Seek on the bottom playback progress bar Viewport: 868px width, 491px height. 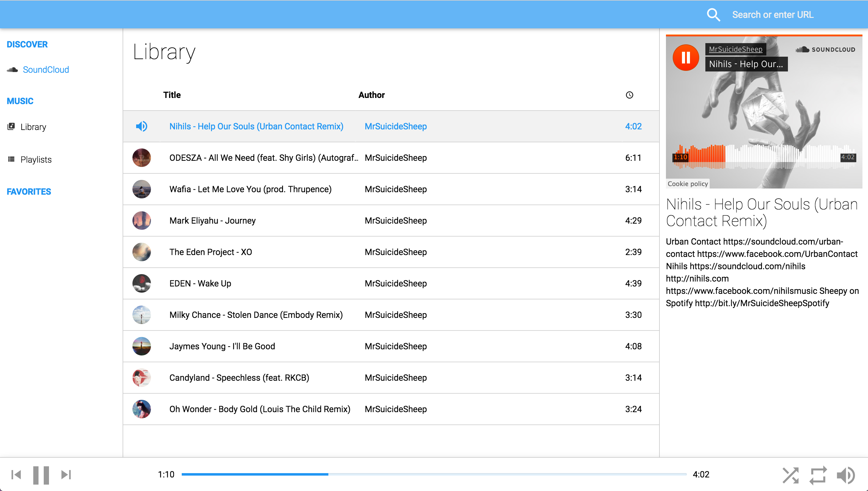pyautogui.click(x=434, y=474)
